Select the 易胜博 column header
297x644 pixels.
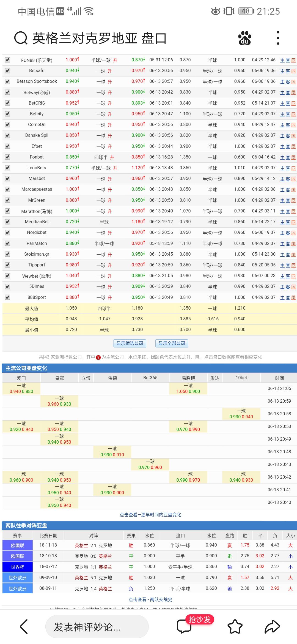188,378
